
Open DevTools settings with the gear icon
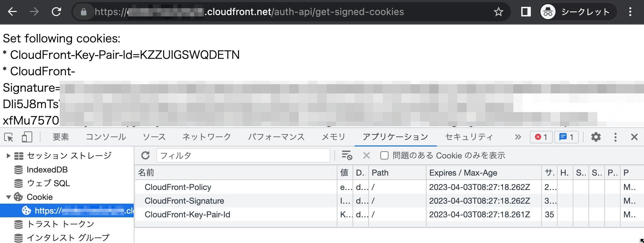pos(596,137)
